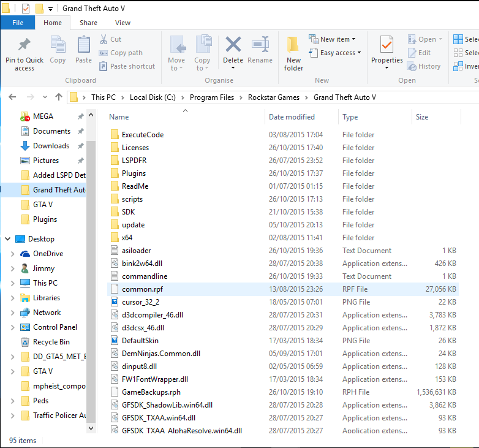This screenshot has height=448, width=479.
Task: Click Program Files in address bar
Action: [212, 97]
